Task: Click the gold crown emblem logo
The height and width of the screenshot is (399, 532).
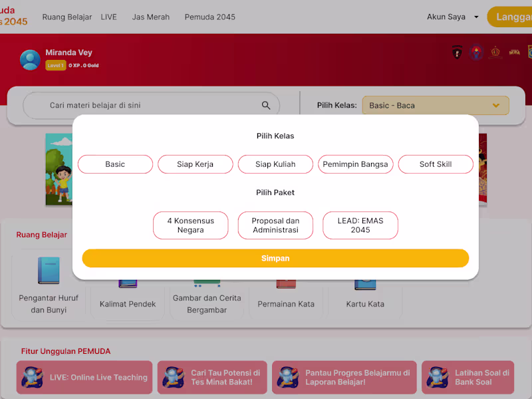Action: [495, 53]
